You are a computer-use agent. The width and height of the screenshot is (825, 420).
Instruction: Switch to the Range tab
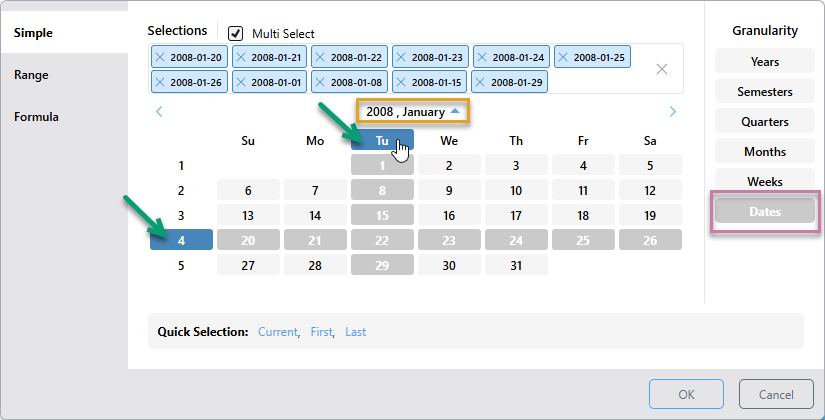31,75
